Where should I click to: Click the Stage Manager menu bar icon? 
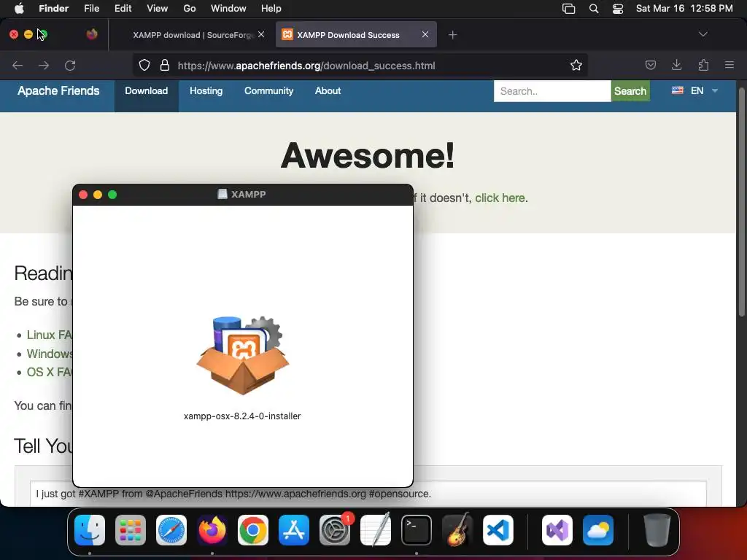pyautogui.click(x=569, y=9)
